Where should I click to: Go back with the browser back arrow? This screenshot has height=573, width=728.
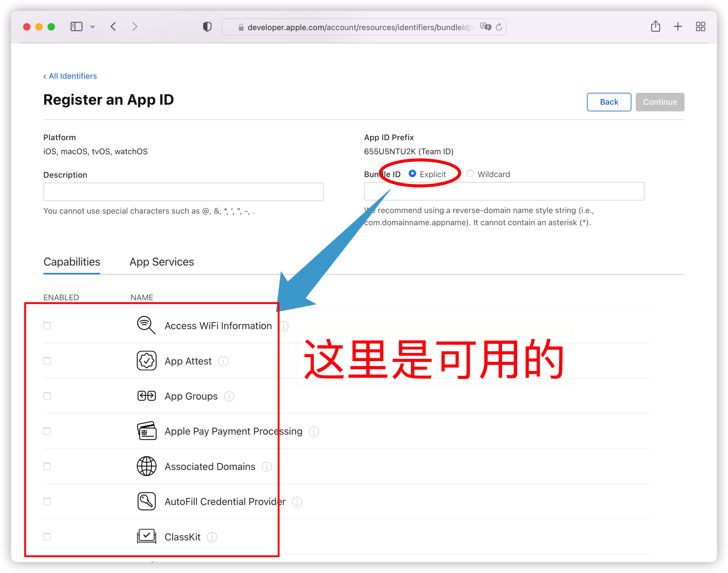coord(113,27)
